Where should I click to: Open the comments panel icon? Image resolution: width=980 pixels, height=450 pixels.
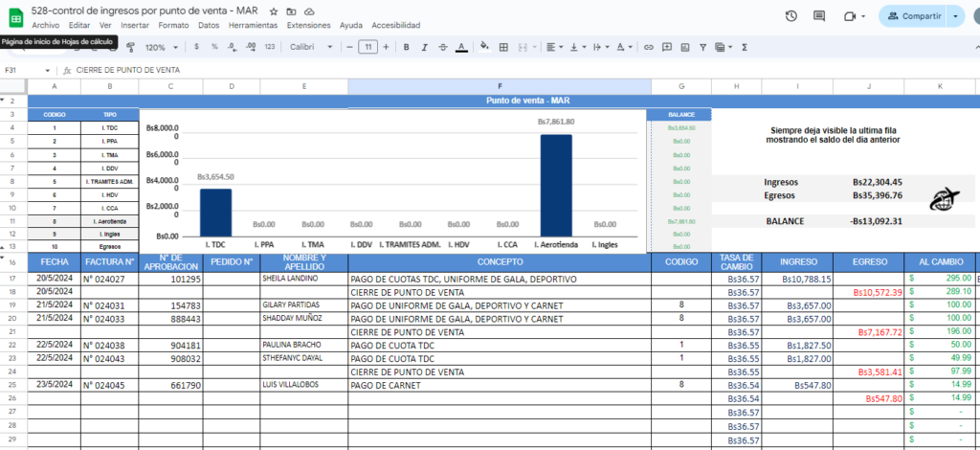coord(819,16)
